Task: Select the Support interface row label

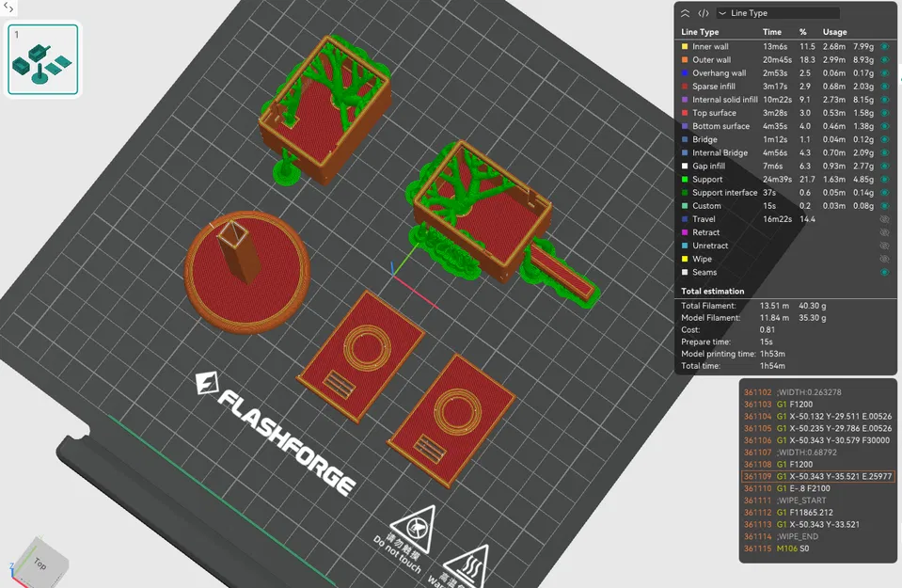Action: [725, 192]
